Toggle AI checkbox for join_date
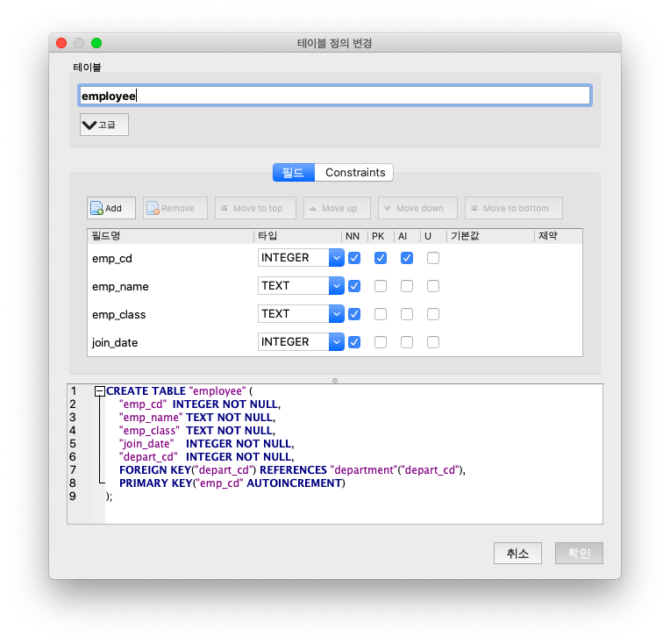This screenshot has width=670, height=644. point(407,342)
